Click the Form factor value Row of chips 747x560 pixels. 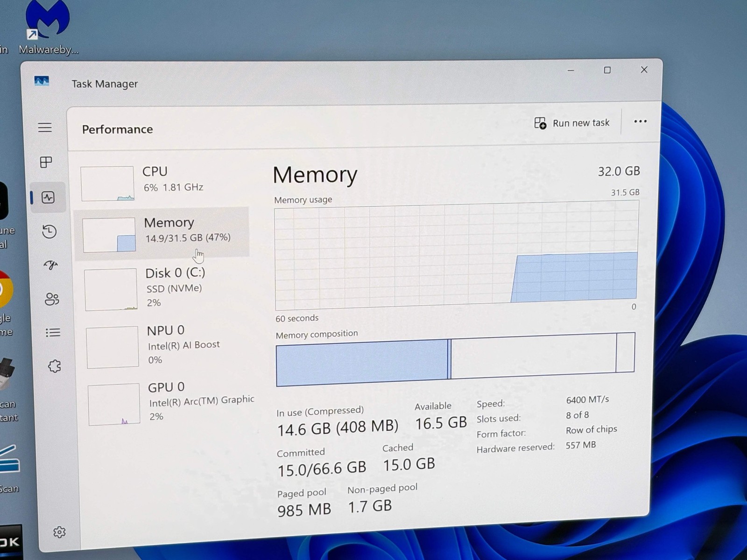592,429
